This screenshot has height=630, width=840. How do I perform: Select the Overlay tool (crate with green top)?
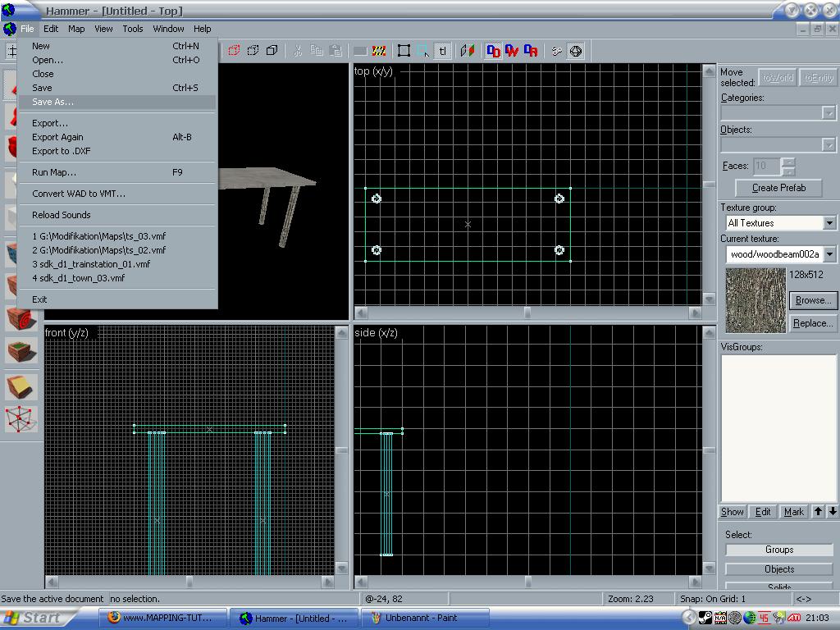21,351
